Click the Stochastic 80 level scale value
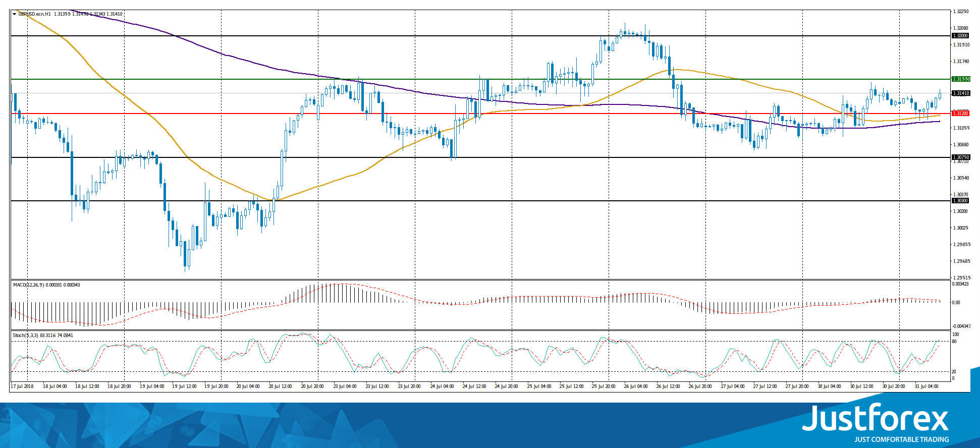Viewport: 980px width, 448px height. [954, 342]
